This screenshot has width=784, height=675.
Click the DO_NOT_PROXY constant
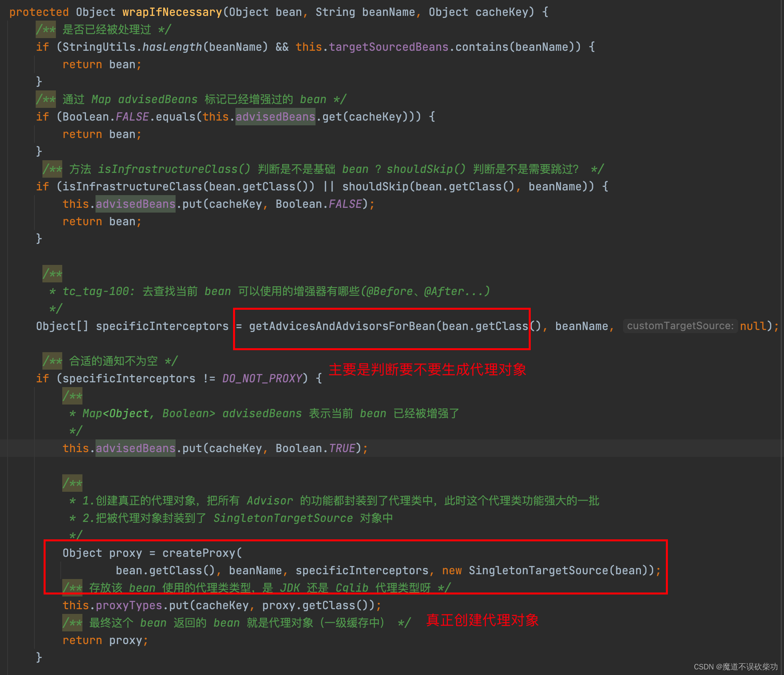[262, 378]
